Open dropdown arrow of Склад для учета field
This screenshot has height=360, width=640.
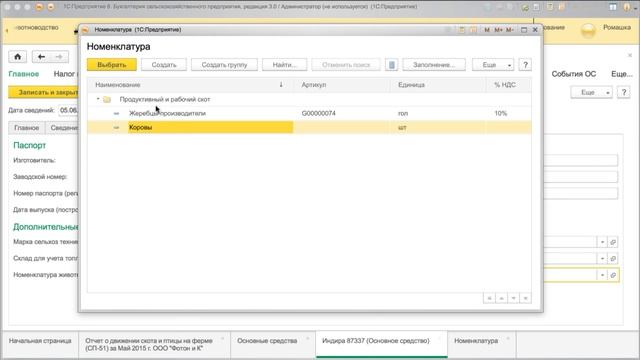pos(602,258)
